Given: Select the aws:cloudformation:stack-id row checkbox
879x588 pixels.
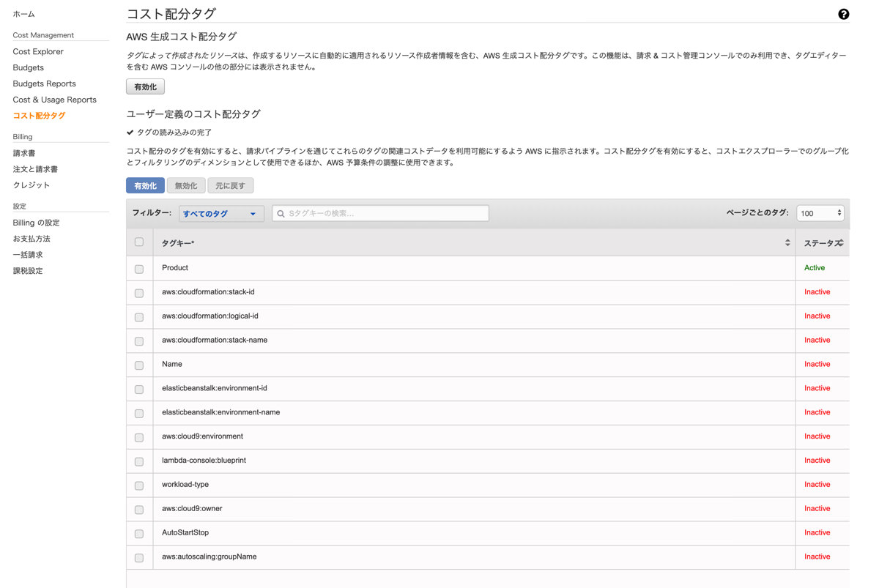Looking at the screenshot, I should [138, 292].
